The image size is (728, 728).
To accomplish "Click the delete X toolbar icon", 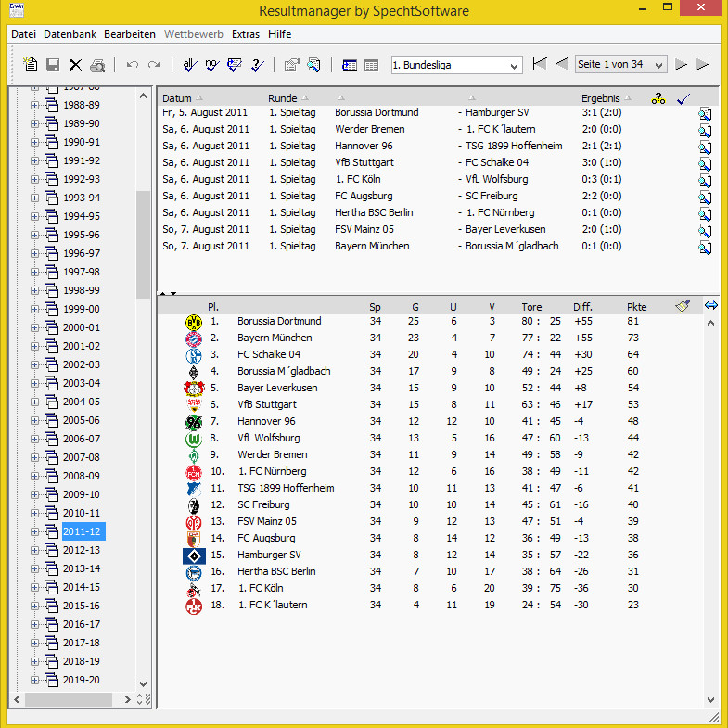I will click(75, 65).
